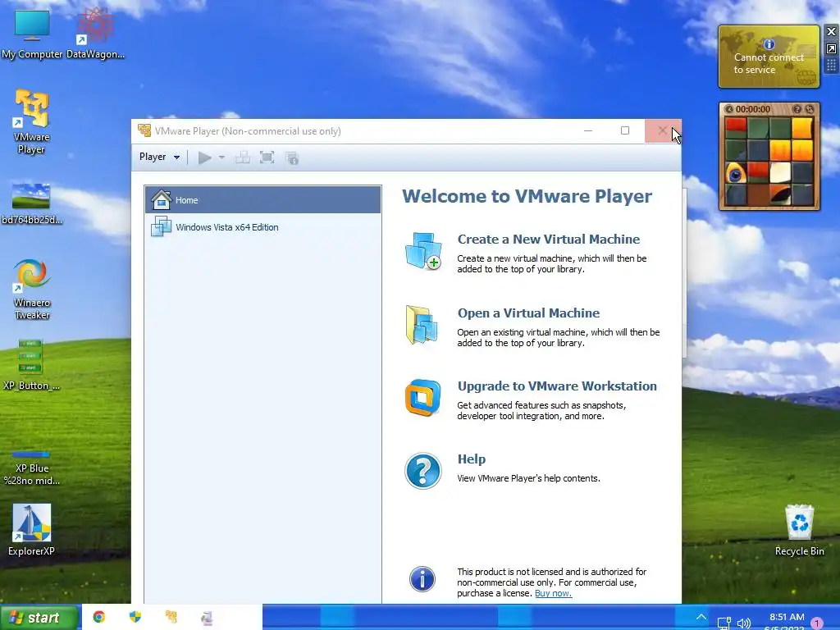Click the My Computer desktop icon

click(32, 34)
